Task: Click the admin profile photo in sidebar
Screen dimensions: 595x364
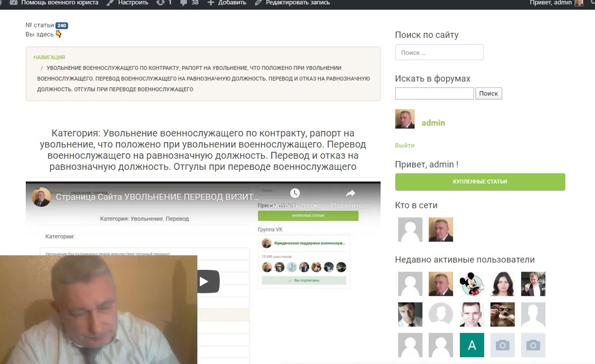Action: pos(405,119)
